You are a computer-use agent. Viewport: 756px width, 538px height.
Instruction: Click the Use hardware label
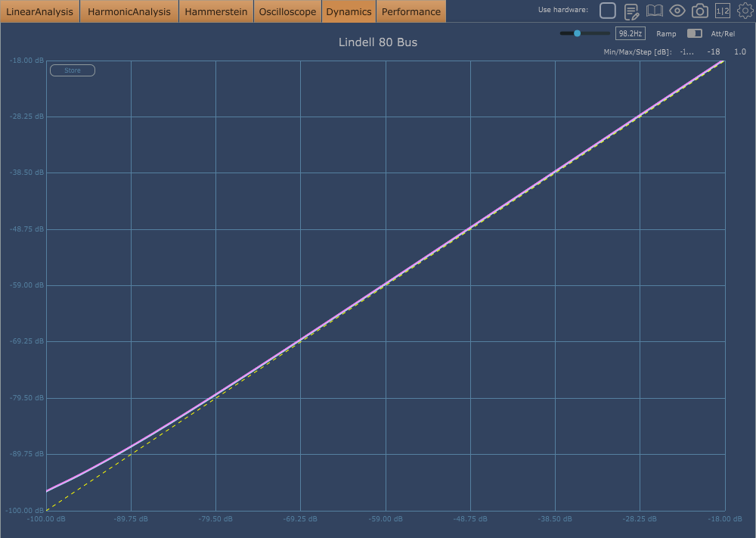[563, 10]
